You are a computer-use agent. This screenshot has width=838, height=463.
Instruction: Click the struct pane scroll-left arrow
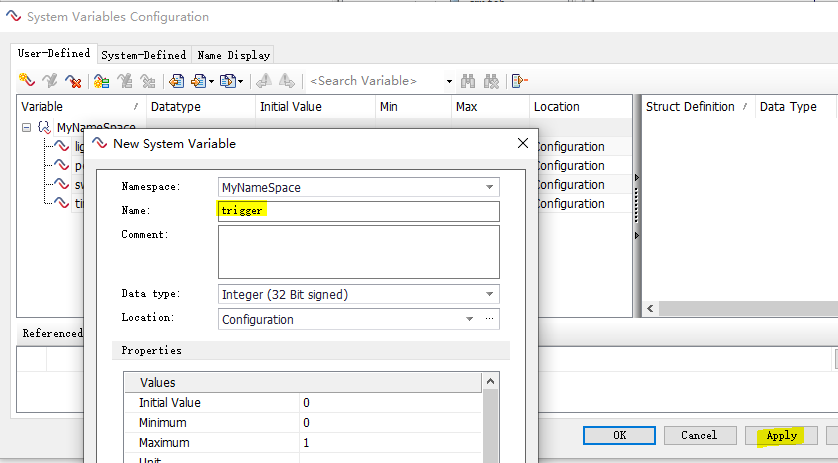pos(650,308)
